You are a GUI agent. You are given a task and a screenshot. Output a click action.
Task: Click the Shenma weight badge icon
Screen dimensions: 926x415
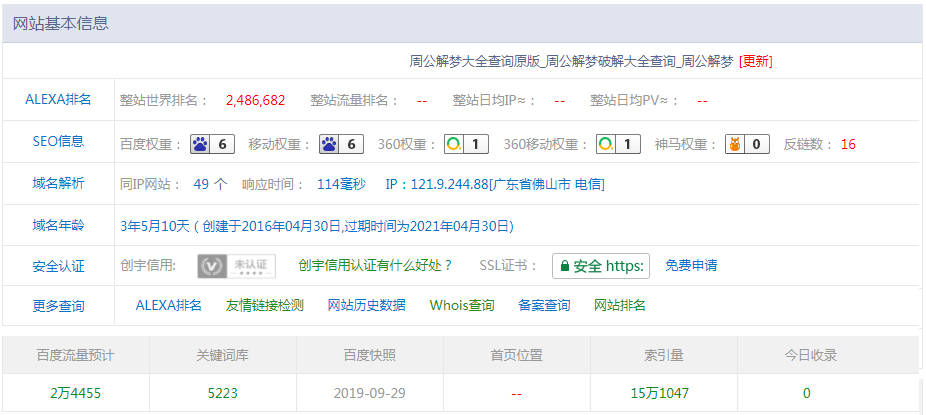(x=747, y=144)
